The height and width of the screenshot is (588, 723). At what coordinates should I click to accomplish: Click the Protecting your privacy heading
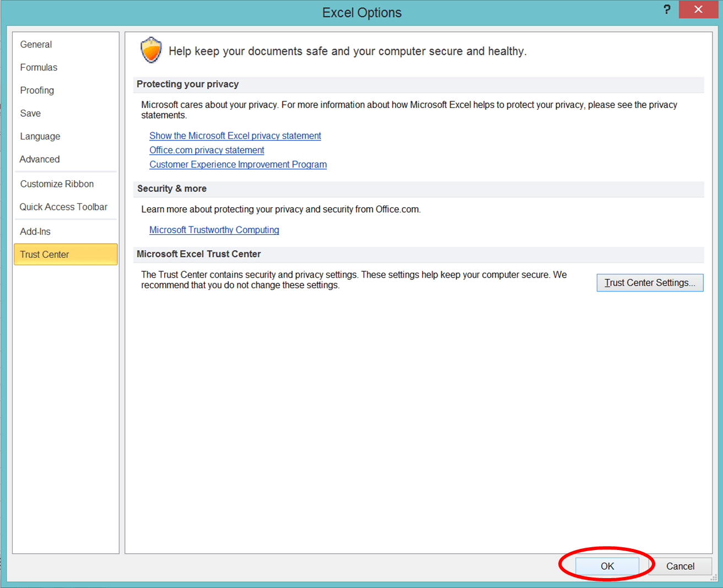[x=187, y=84]
